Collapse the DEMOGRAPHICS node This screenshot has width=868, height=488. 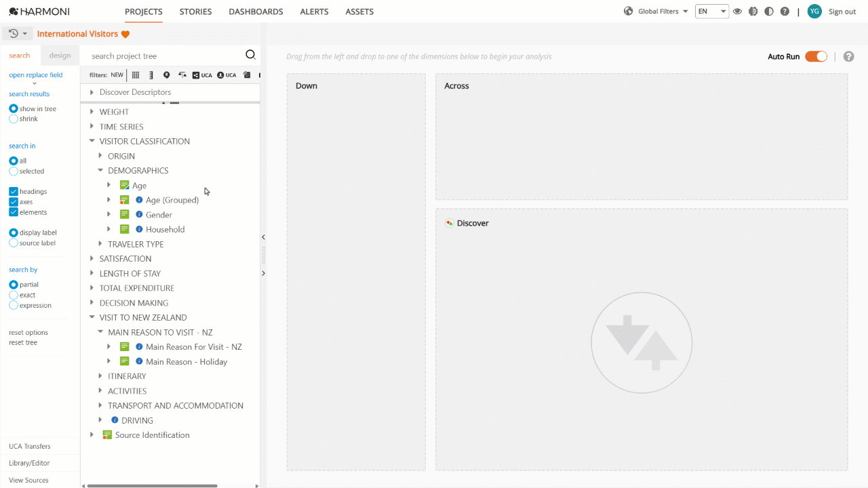pos(100,171)
